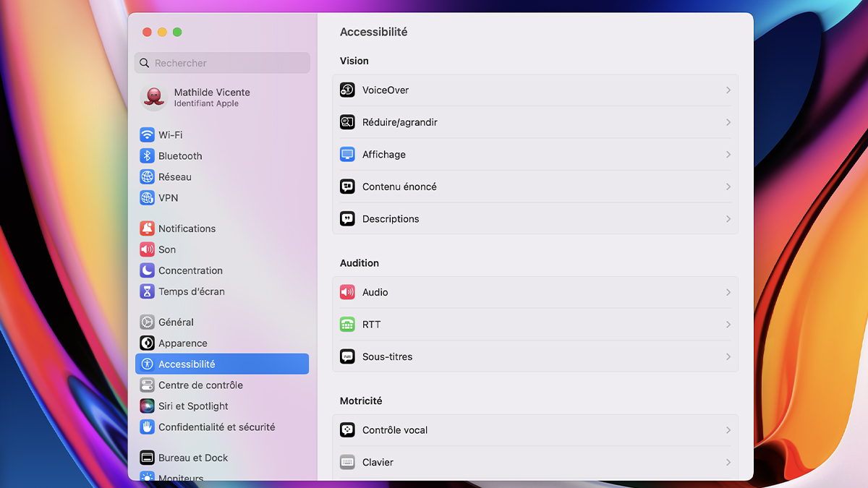Click the Identifiant Apple subtitle text

tap(206, 103)
